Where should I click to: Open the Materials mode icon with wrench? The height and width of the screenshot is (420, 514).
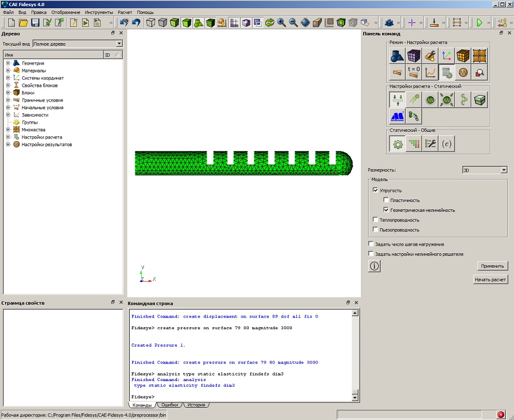pos(430,56)
